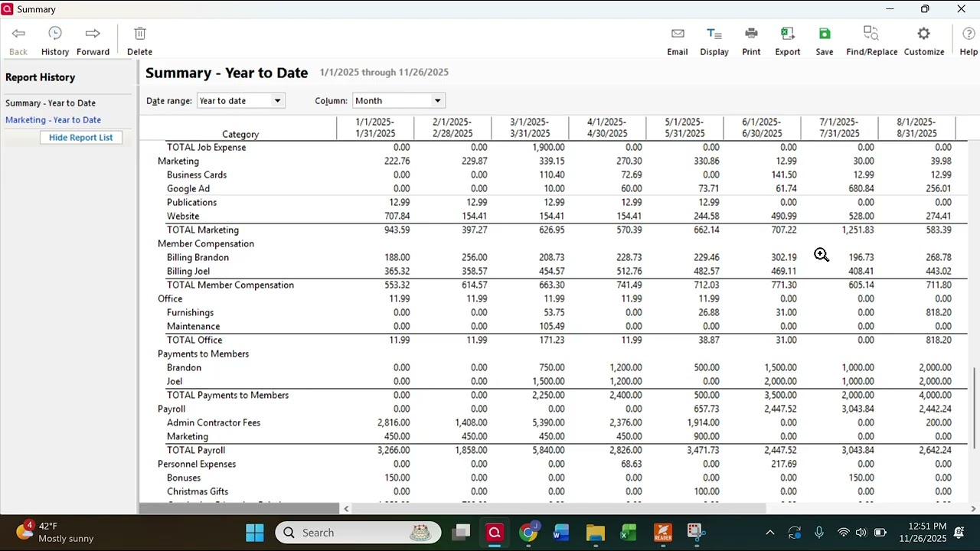This screenshot has width=980, height=551.
Task: Email the report
Action: tap(678, 41)
